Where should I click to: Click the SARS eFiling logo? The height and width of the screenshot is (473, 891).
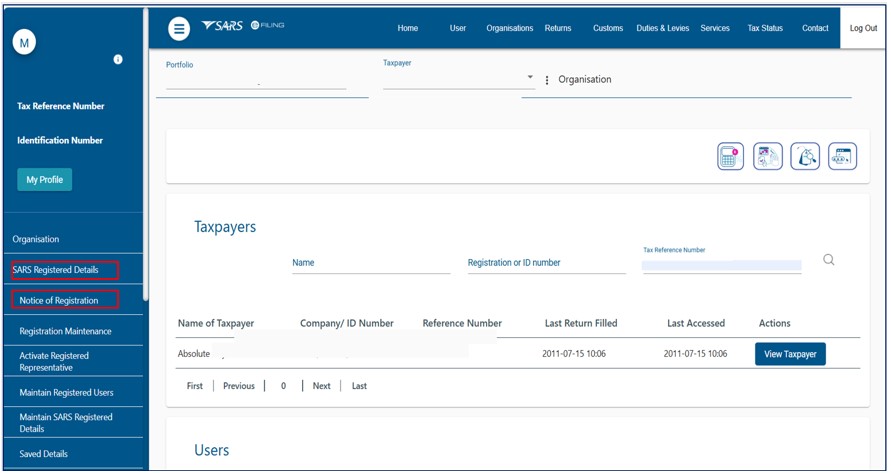pos(243,26)
